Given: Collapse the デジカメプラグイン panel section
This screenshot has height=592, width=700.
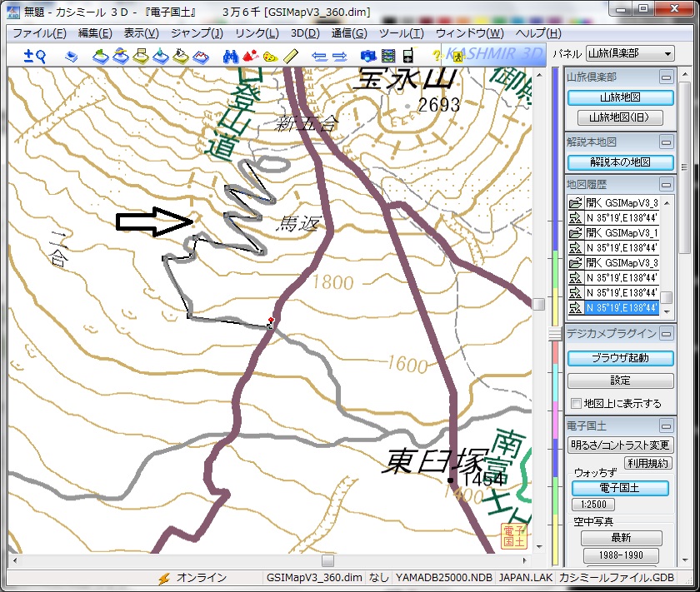Looking at the screenshot, I should [x=666, y=333].
